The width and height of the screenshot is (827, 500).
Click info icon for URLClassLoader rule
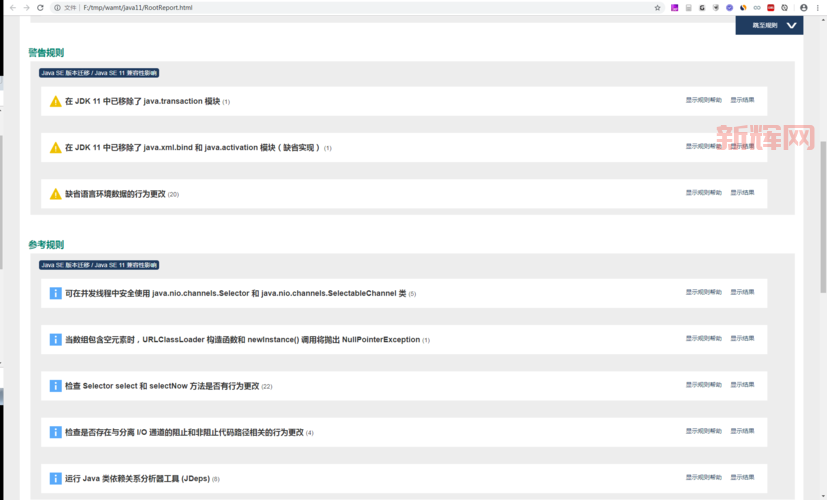tap(56, 339)
